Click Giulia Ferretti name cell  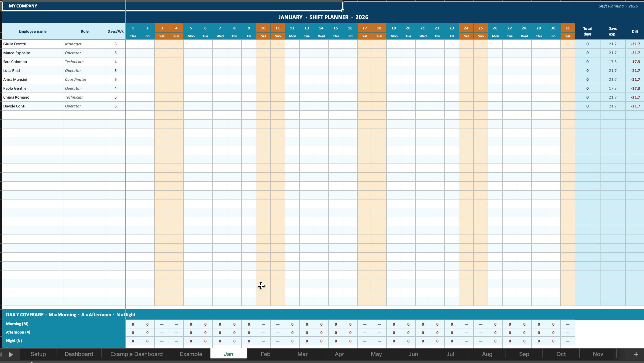pos(33,44)
